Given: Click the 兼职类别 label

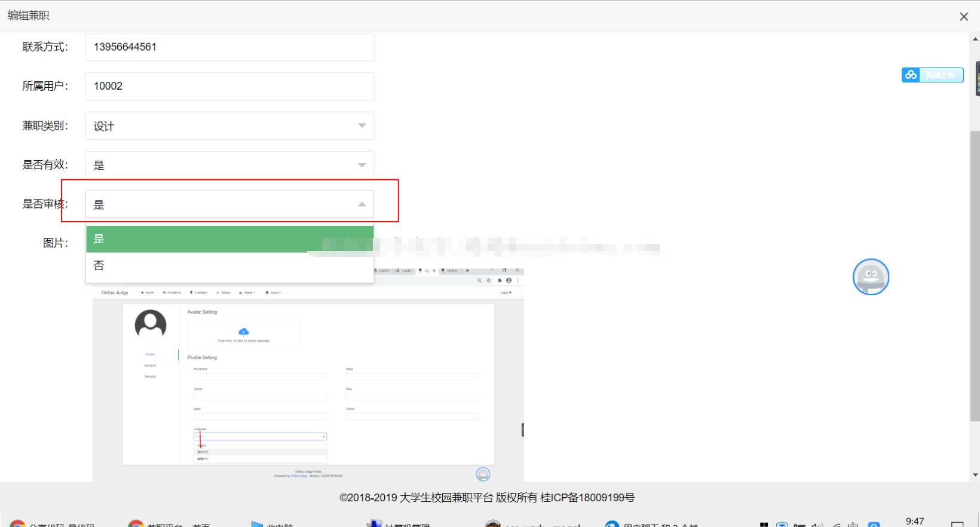Looking at the screenshot, I should [x=45, y=126].
